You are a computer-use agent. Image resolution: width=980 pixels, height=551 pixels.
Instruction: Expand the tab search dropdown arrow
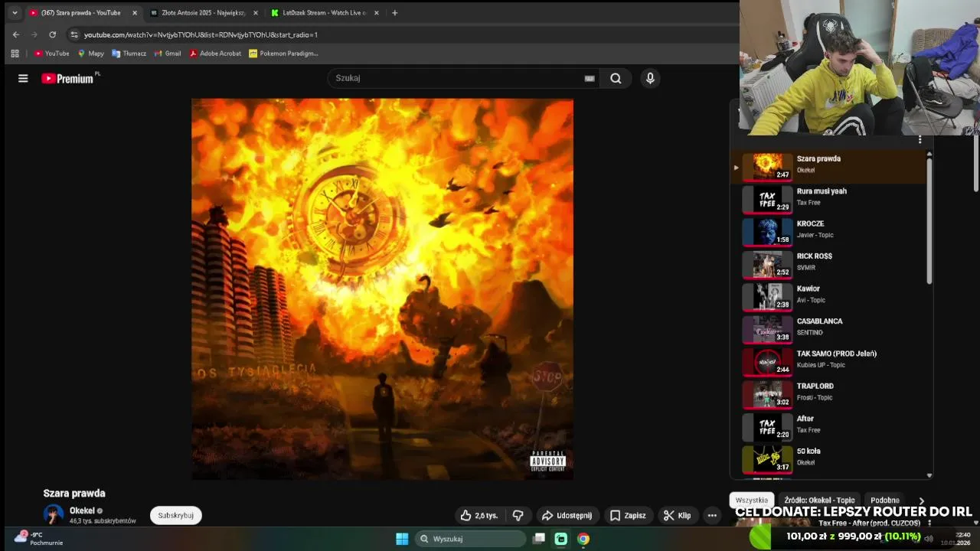pyautogui.click(x=14, y=13)
